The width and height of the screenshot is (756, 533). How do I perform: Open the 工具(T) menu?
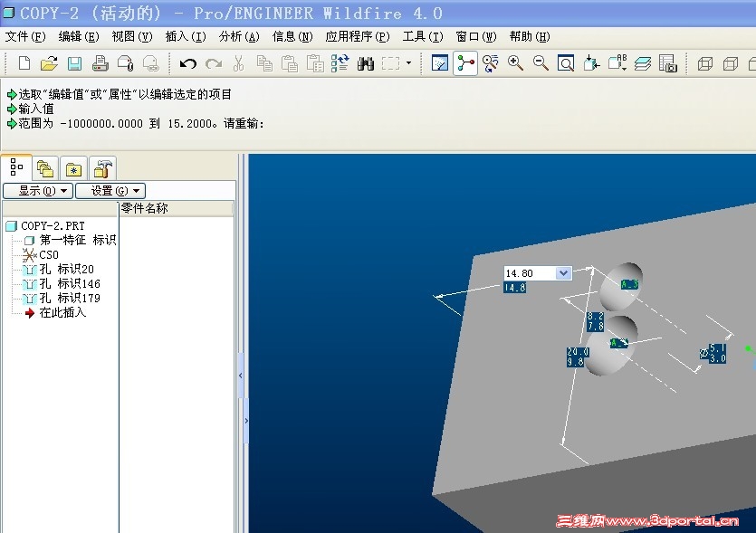click(x=423, y=36)
